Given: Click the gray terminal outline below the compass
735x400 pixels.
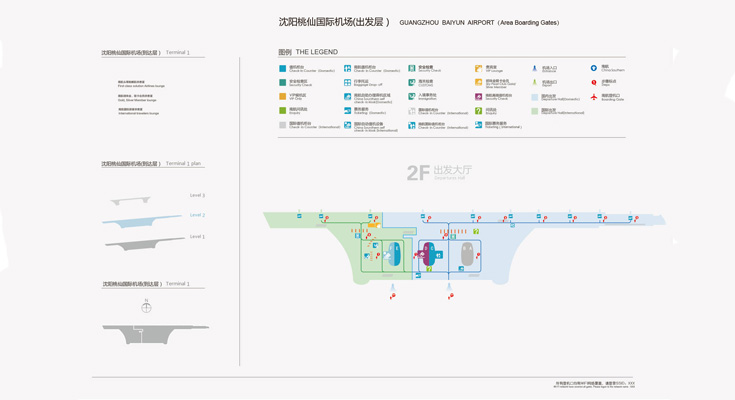Looking at the screenshot, I should click(x=155, y=334).
